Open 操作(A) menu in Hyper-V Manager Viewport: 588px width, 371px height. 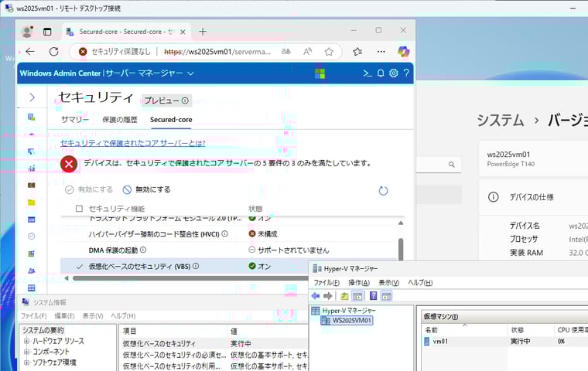(x=359, y=283)
